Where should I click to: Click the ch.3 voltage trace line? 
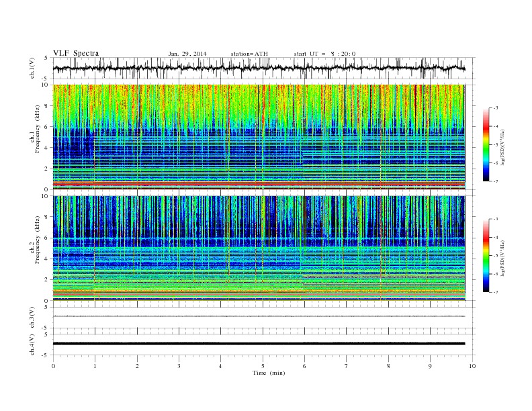click(x=259, y=316)
